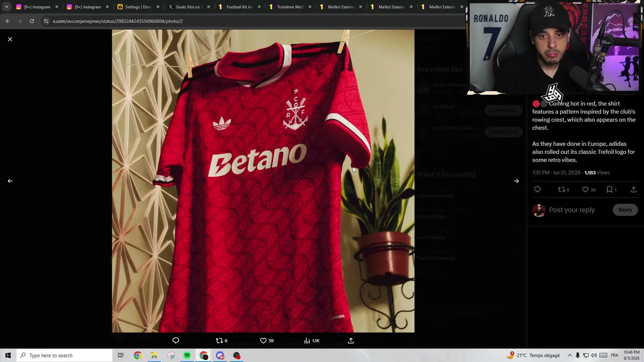Screen dimensions: 644x362
Task: Switch input language via FRA indicator
Action: pyautogui.click(x=614, y=355)
